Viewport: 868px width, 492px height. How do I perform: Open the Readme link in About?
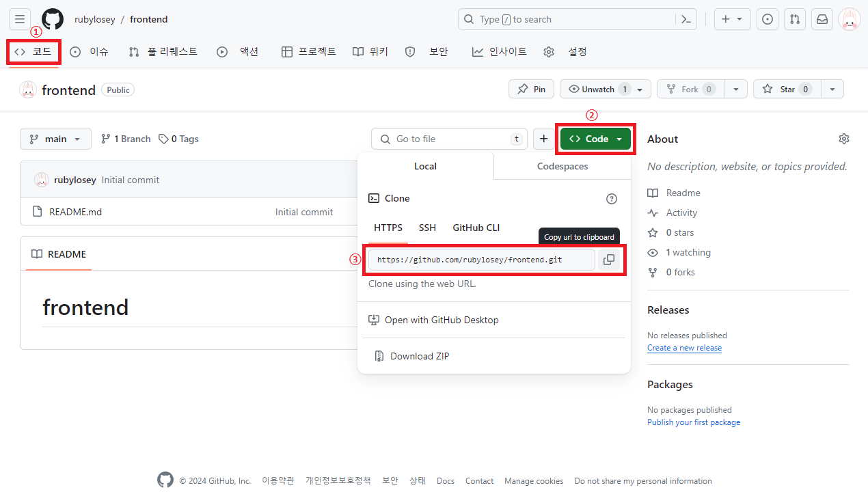[x=674, y=193]
